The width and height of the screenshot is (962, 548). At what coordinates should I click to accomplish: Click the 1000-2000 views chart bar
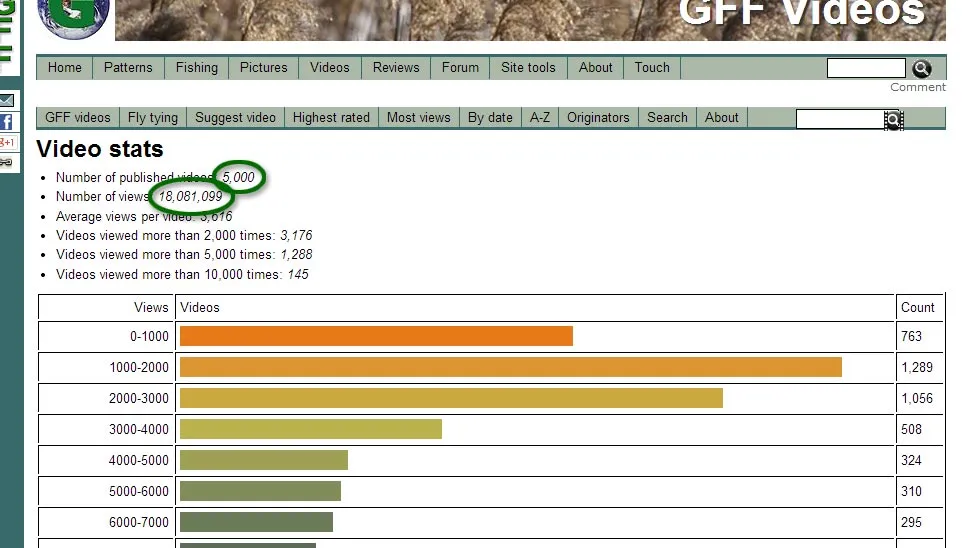(x=510, y=367)
